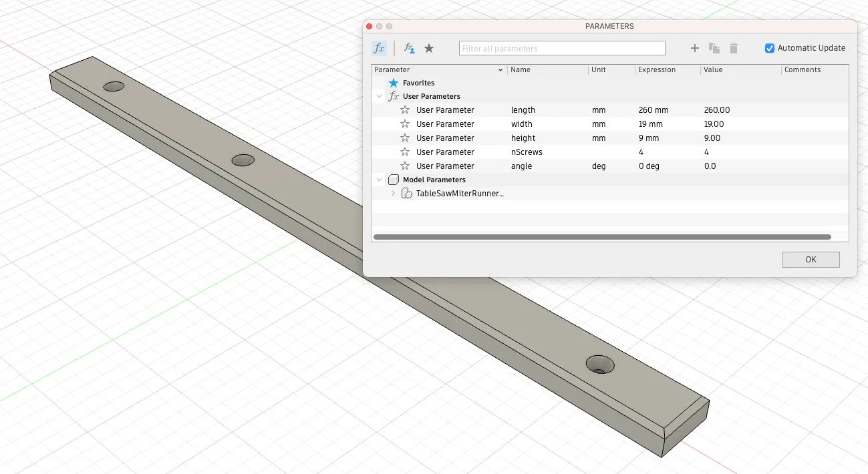
Task: Open the Parameter column header dropdown
Action: (500, 70)
